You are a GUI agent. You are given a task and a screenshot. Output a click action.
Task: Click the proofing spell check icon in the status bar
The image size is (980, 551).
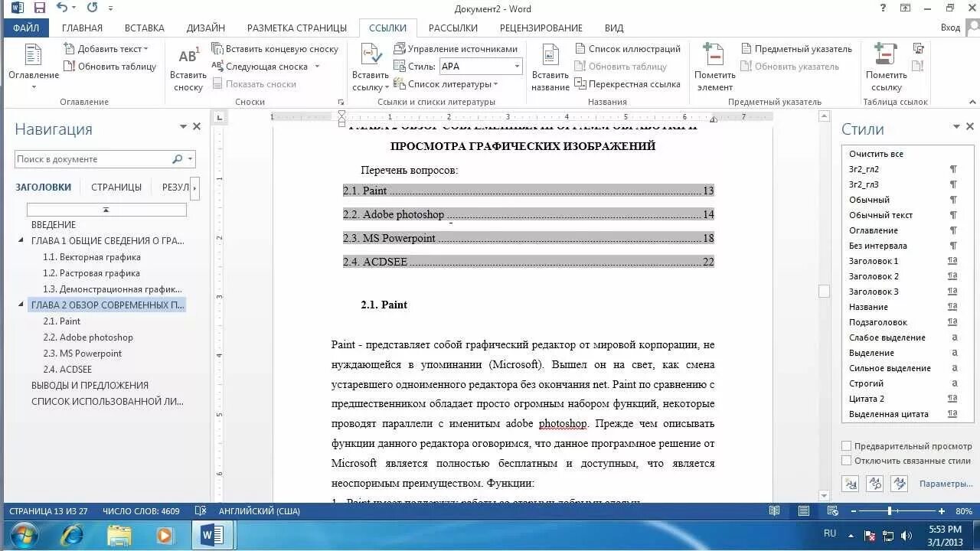(201, 510)
